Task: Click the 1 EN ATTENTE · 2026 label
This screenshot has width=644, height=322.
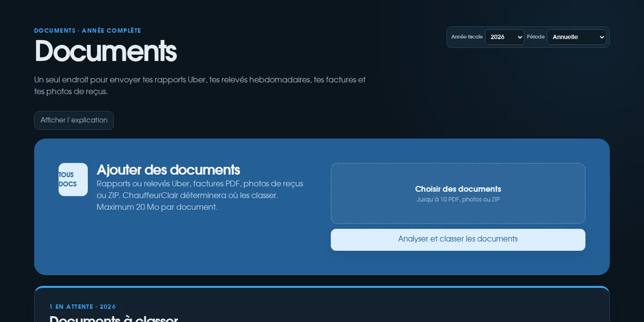Action: click(83, 307)
